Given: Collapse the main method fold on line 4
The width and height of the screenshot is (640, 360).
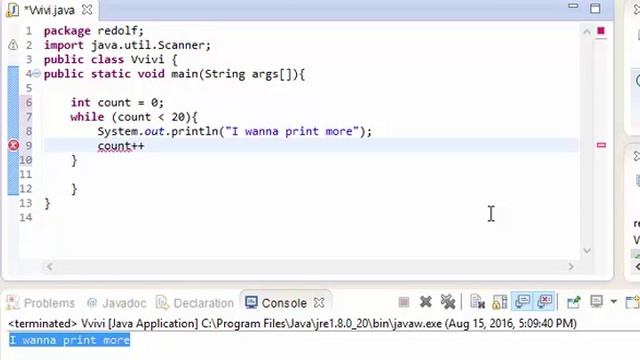Looking at the screenshot, I should pyautogui.click(x=37, y=74).
